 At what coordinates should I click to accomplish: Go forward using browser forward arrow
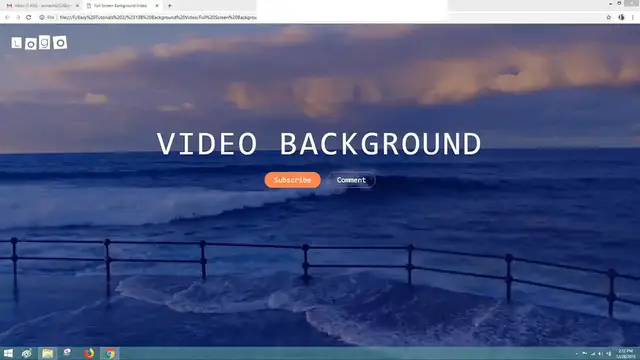point(18,18)
